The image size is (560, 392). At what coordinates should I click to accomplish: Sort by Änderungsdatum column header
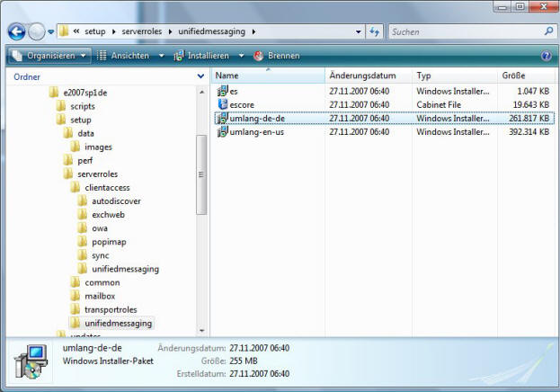click(369, 76)
